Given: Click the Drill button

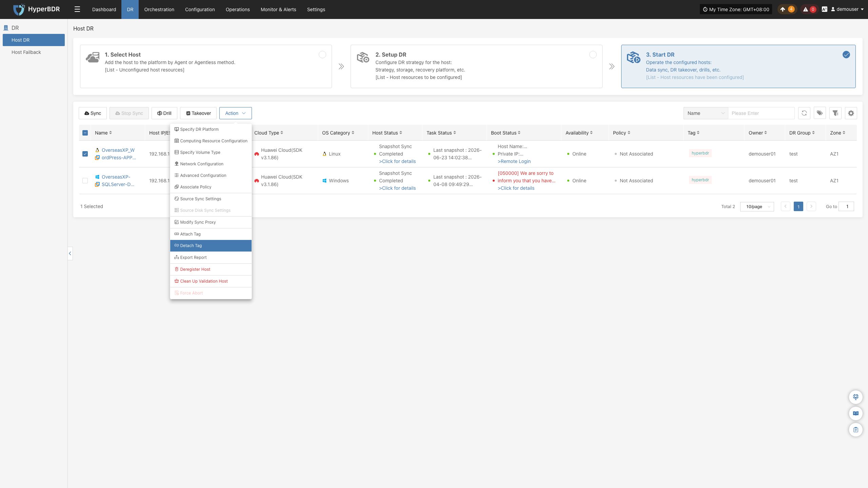Looking at the screenshot, I should point(164,113).
